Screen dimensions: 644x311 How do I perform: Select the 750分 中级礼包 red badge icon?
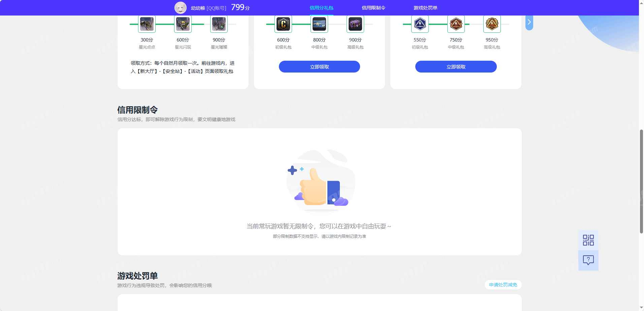pyautogui.click(x=456, y=24)
